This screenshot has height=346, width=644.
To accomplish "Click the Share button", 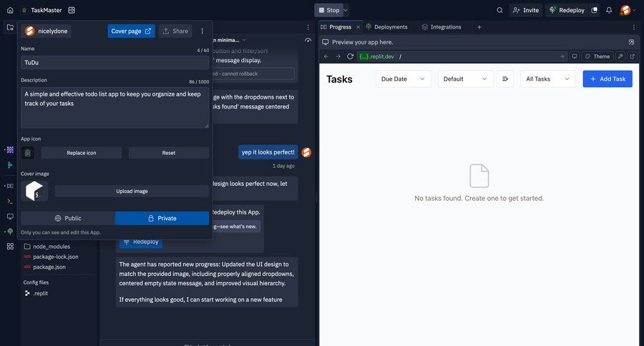I will pyautogui.click(x=175, y=31).
